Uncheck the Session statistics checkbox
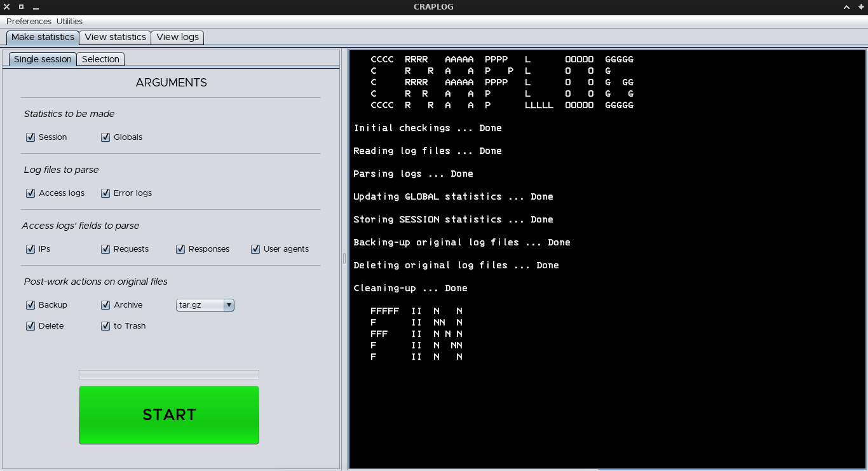 pos(31,137)
